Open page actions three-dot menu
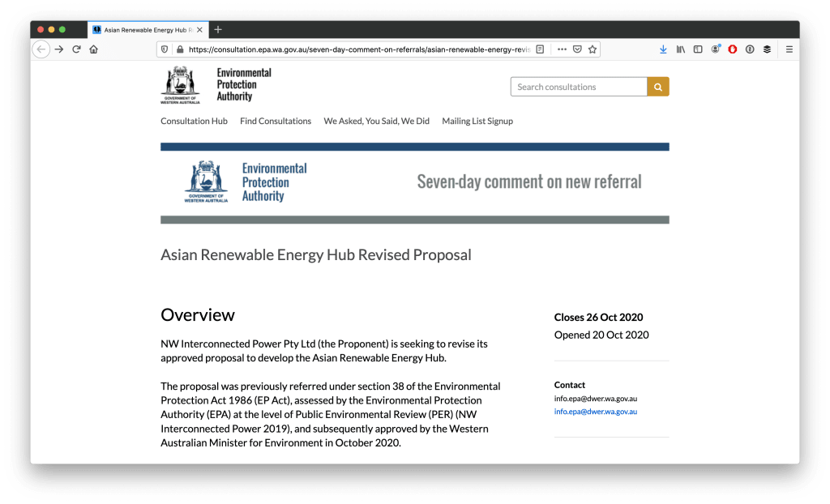Viewport: 830px width, 504px height. pos(563,49)
